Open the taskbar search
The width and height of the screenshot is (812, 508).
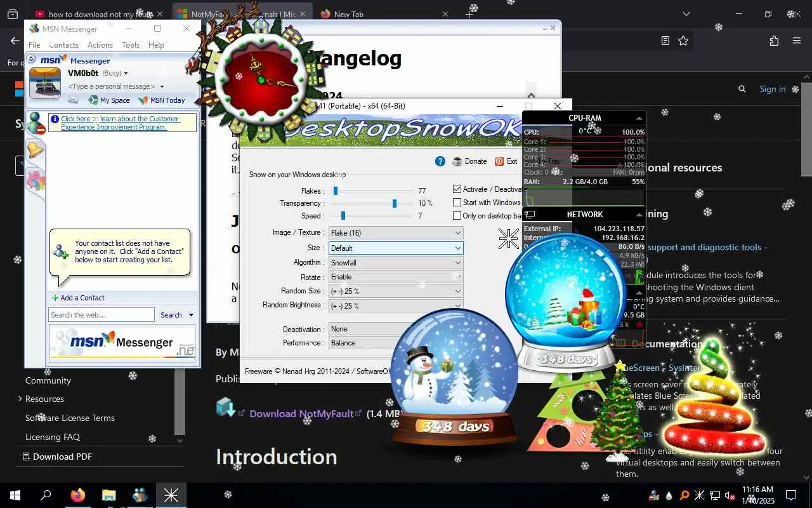(x=46, y=495)
